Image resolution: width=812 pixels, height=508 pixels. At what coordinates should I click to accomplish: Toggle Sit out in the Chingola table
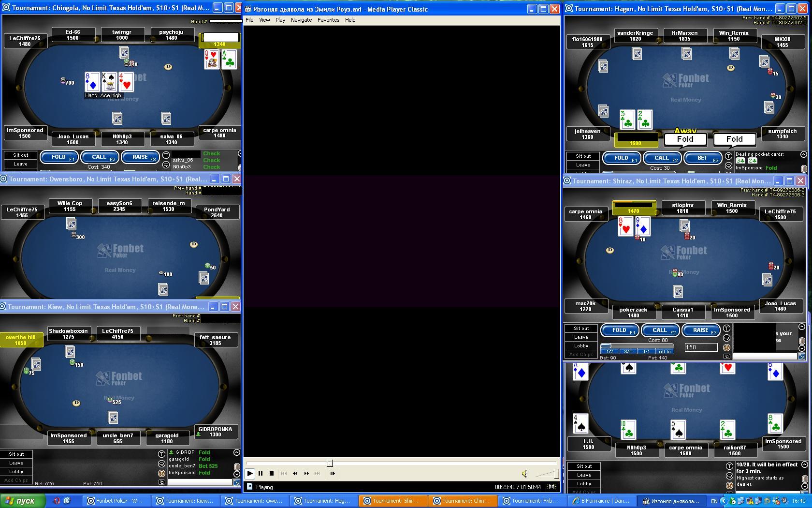click(x=20, y=155)
